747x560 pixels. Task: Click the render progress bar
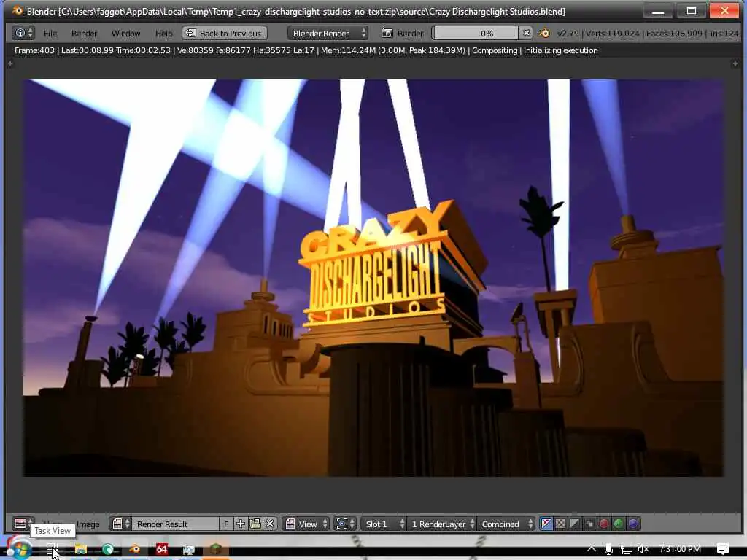click(475, 33)
